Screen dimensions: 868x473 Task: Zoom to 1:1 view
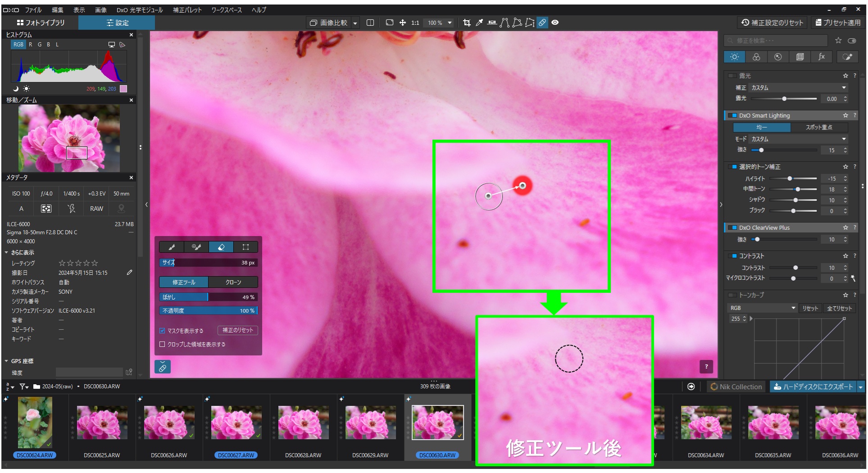(x=415, y=23)
